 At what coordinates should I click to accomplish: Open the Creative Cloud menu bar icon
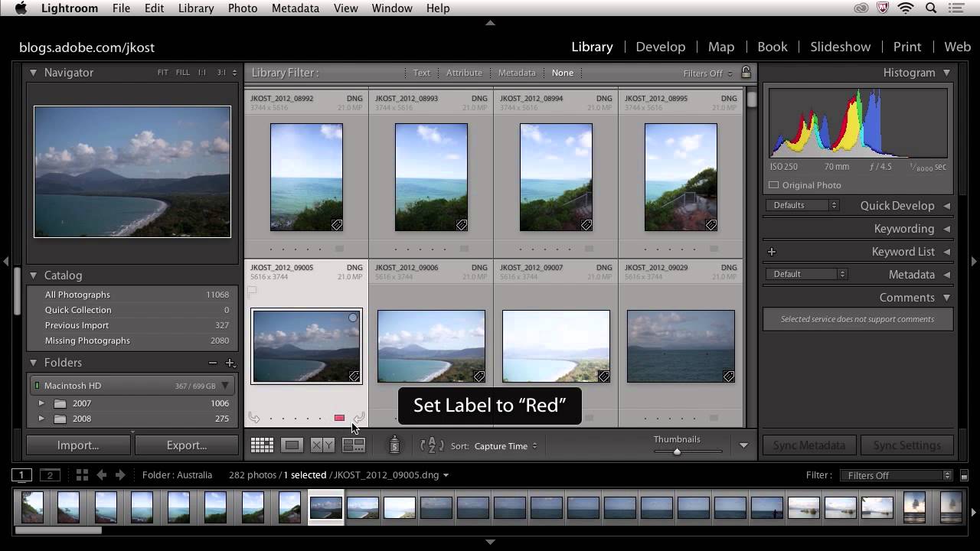pos(861,8)
